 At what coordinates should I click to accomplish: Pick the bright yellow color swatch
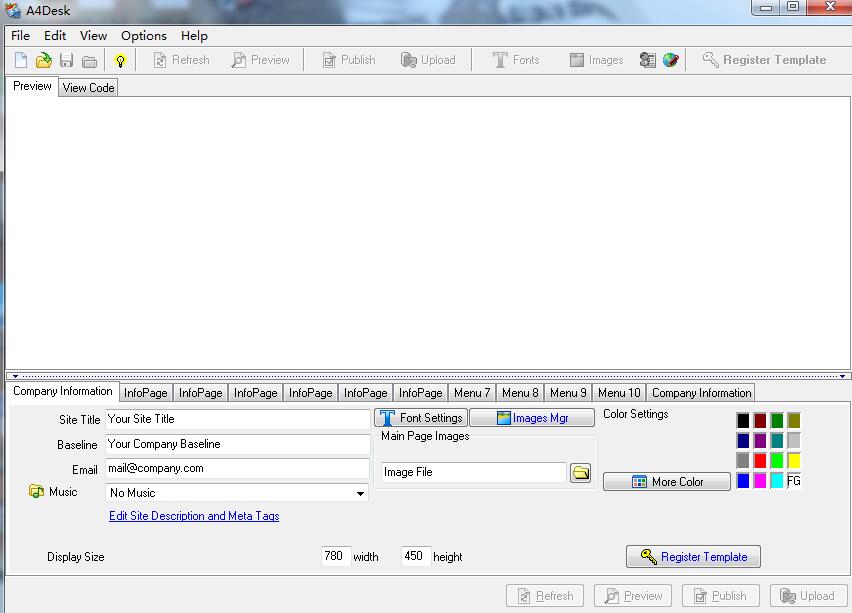pyautogui.click(x=794, y=460)
